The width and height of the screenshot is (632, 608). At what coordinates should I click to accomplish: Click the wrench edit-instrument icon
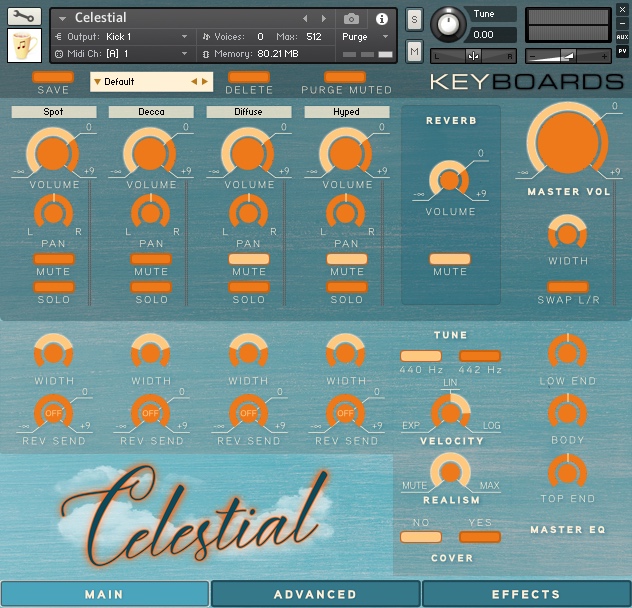click(x=24, y=16)
